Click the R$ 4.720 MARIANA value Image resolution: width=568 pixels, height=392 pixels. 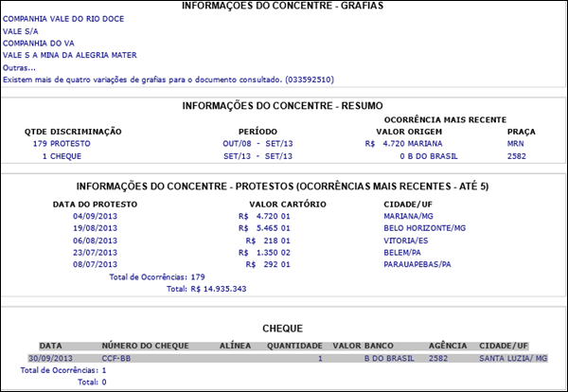point(404,144)
